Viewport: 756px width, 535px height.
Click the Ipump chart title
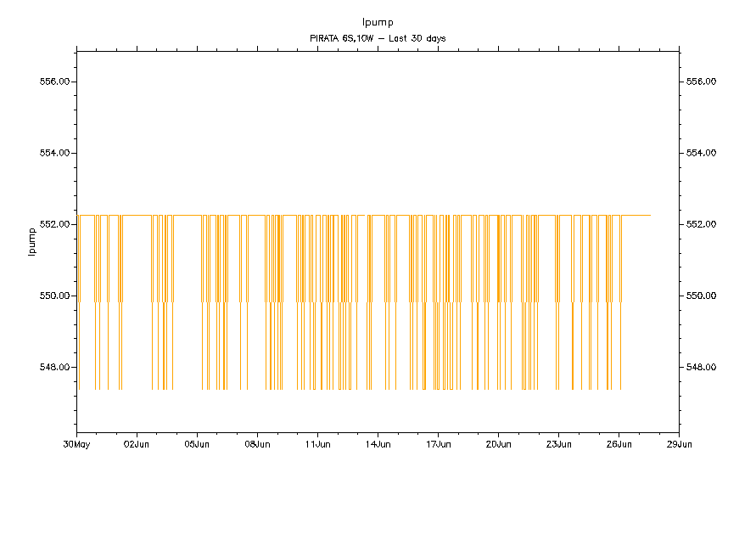coord(378,22)
